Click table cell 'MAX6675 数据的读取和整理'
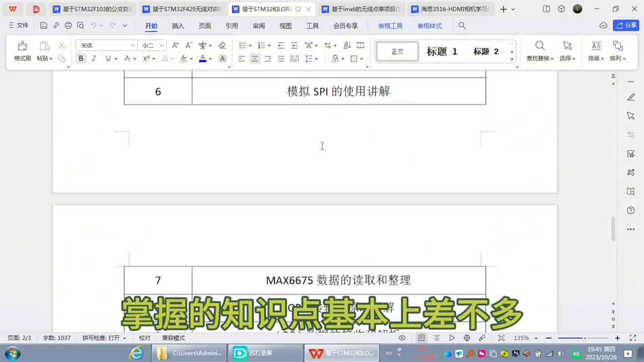Image resolution: width=644 pixels, height=362 pixels. pos(339,280)
